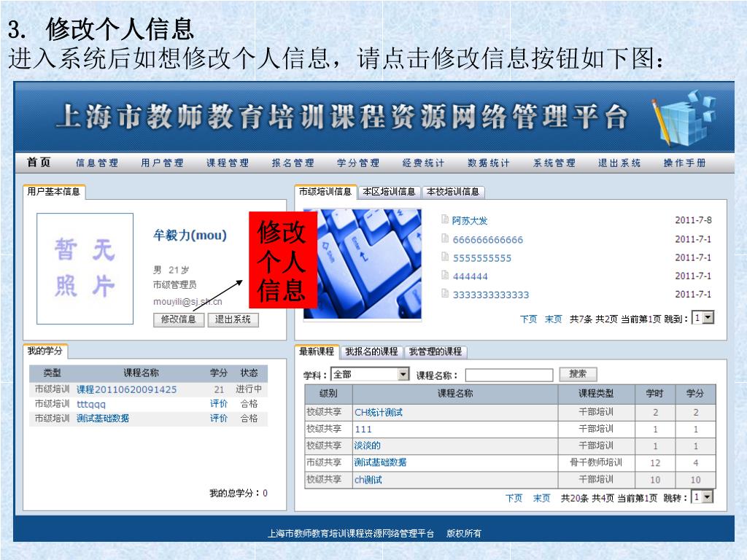Click the 课程类型 column header
Image resolution: width=747 pixels, height=560 pixels.
tap(596, 393)
